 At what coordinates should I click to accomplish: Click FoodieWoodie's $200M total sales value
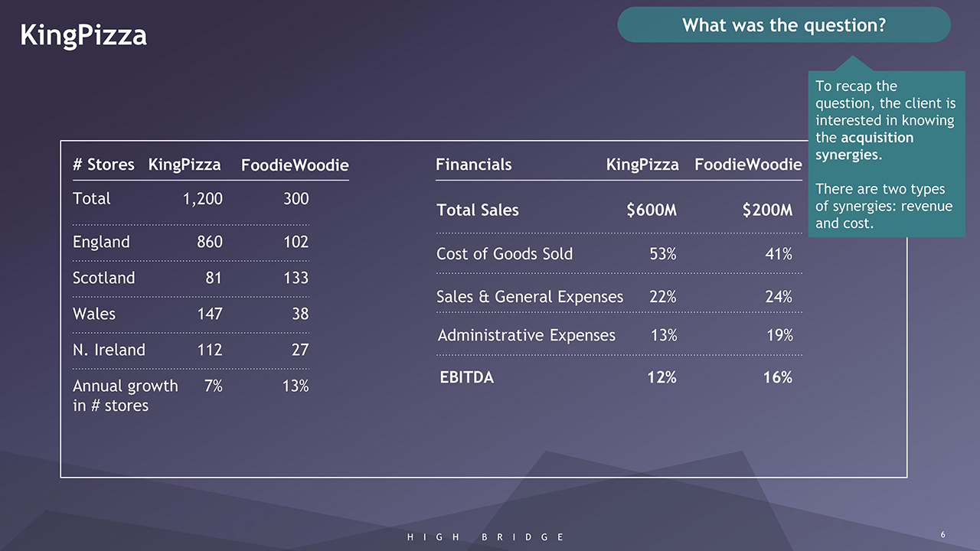767,210
